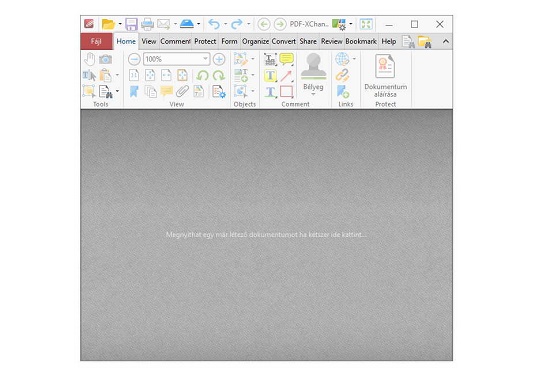Screen dimensions: 550x375
Task: Select the Select Text tool
Action: coord(89,75)
